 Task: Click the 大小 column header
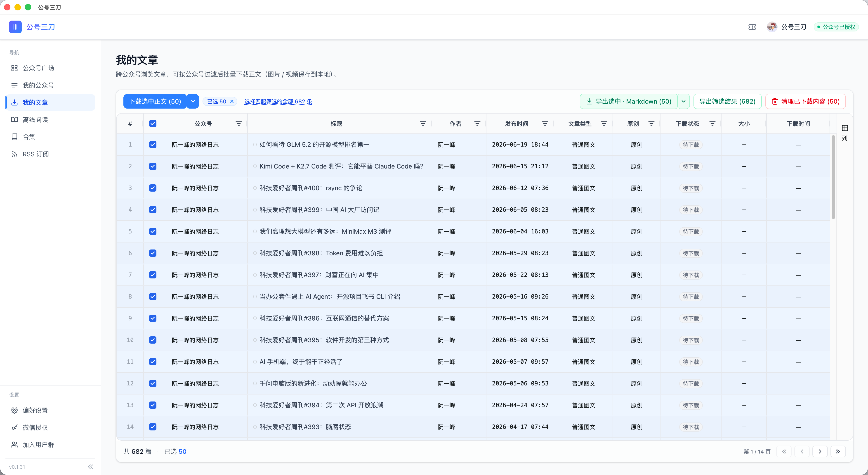(x=744, y=124)
